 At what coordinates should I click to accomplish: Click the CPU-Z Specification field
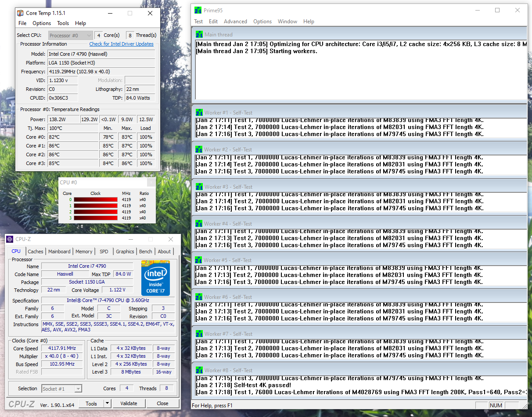point(108,301)
